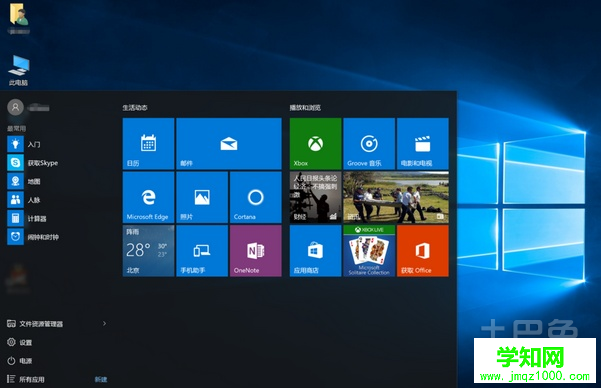Open the green Xbox tile

(315, 144)
